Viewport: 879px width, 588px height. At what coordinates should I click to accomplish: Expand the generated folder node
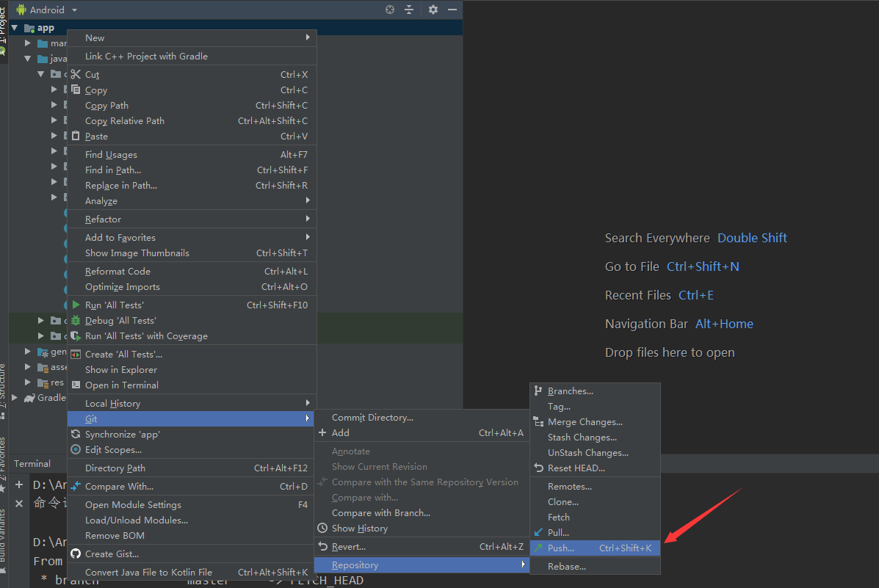28,352
